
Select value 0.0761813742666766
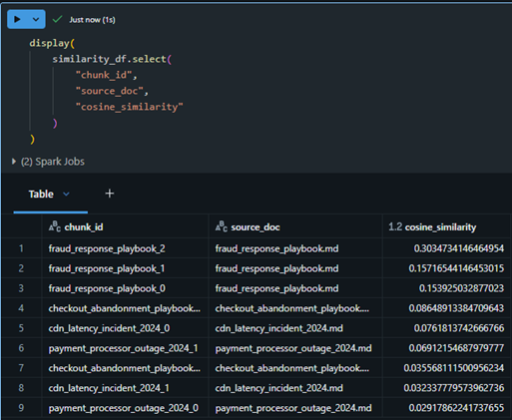point(459,328)
